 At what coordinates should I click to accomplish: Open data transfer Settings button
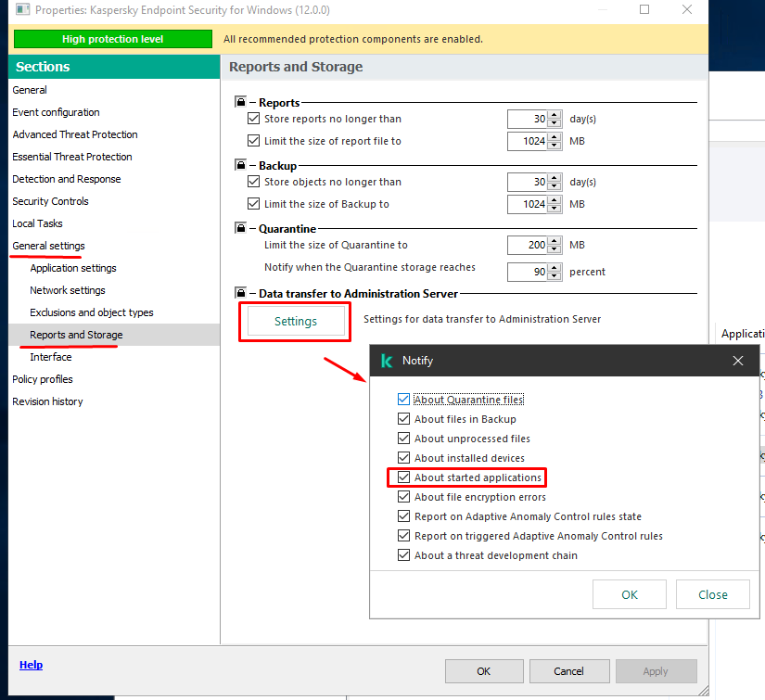click(296, 321)
